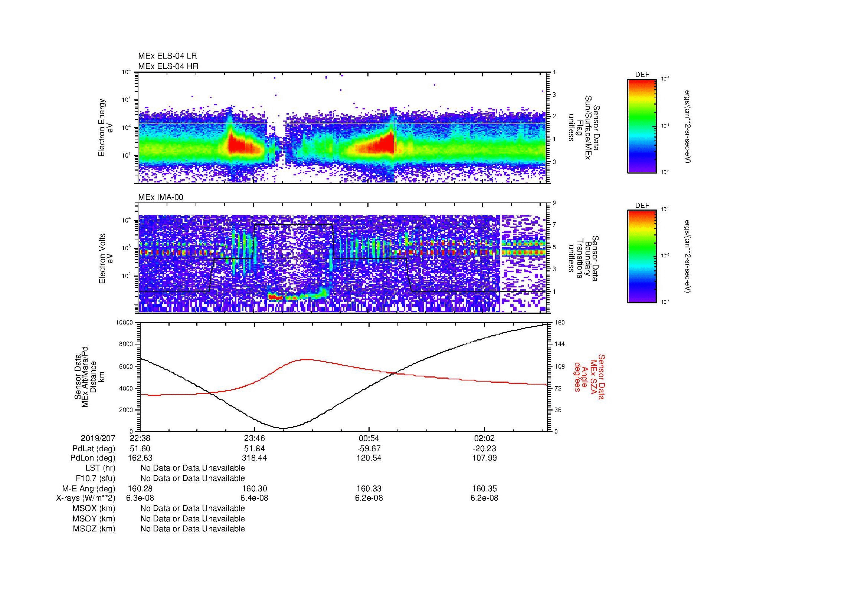Image resolution: width=868 pixels, height=613 pixels.
Task: Click the PdLat value '-20.23'
Action: pyautogui.click(x=484, y=449)
